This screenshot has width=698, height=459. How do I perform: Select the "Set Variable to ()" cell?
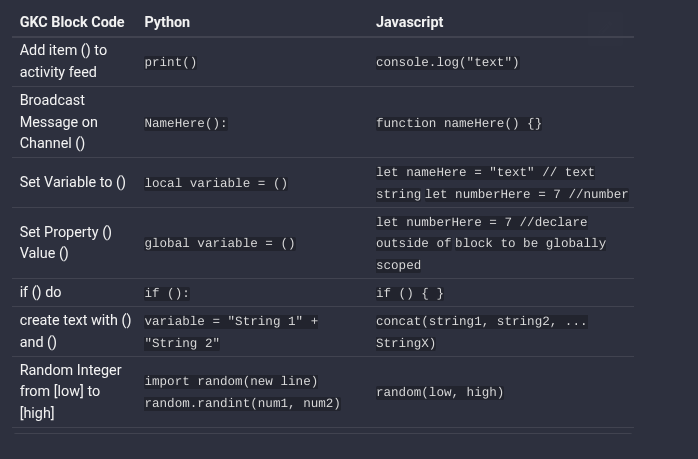click(x=73, y=182)
